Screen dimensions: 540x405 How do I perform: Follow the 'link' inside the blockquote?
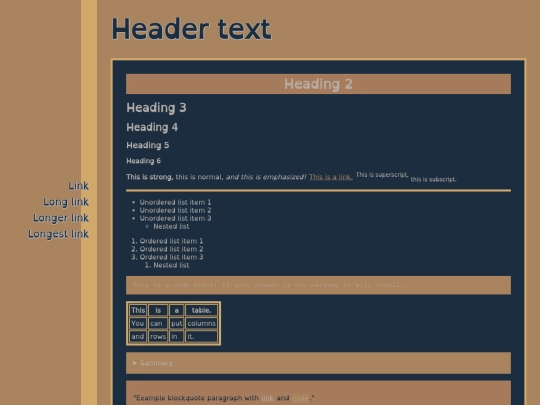pyautogui.click(x=267, y=398)
